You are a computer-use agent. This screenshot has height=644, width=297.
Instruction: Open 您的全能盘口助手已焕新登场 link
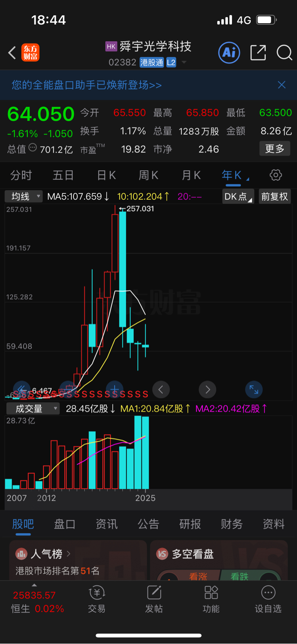tap(87, 85)
